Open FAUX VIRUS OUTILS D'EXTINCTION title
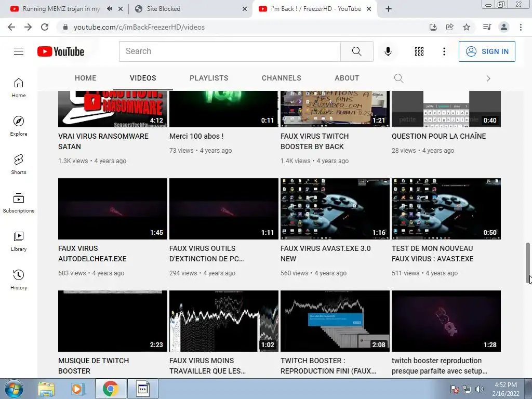The image size is (532, 399). pyautogui.click(x=207, y=254)
